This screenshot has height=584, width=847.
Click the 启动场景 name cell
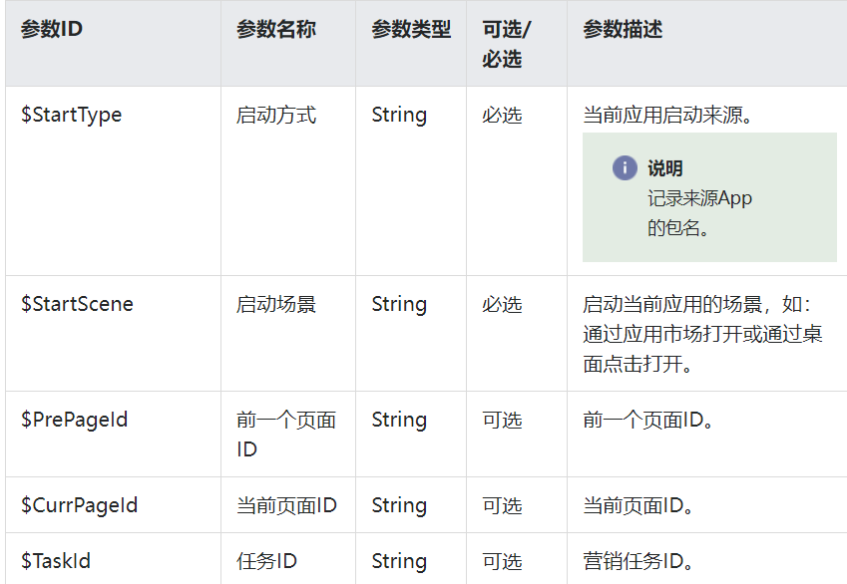[275, 304]
